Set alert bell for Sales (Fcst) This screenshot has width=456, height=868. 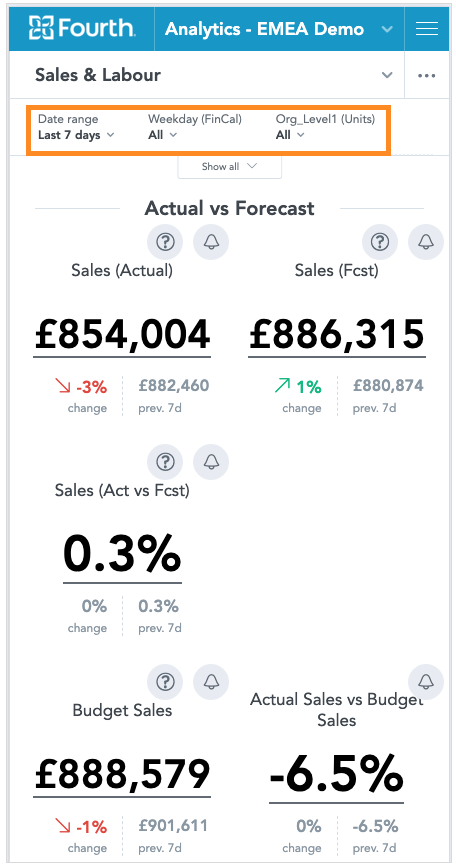point(426,242)
